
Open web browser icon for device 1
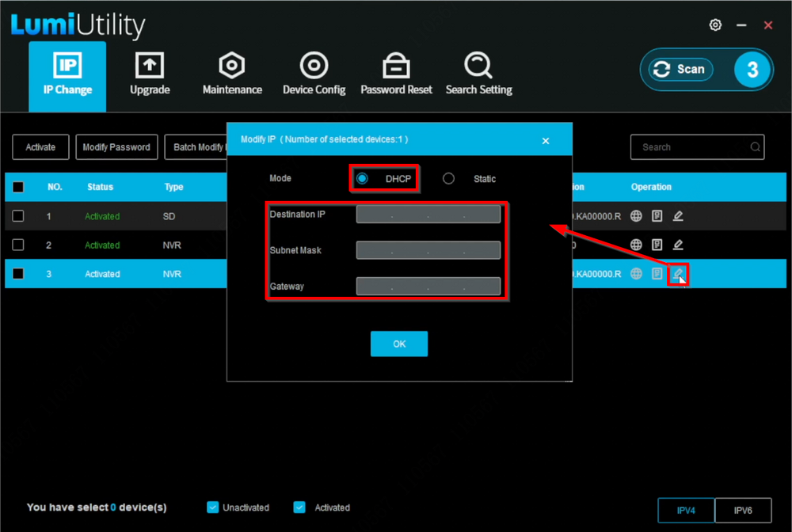[636, 216]
